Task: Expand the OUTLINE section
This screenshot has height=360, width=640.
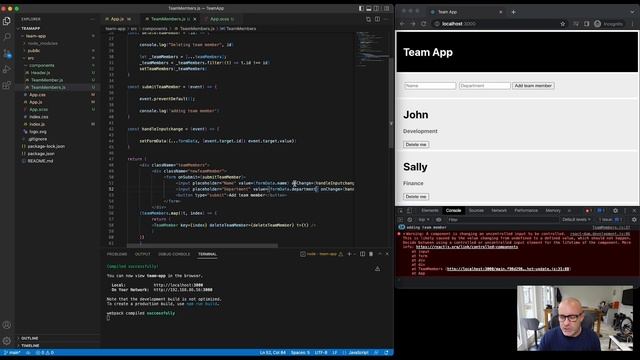Action: pyautogui.click(x=29, y=338)
